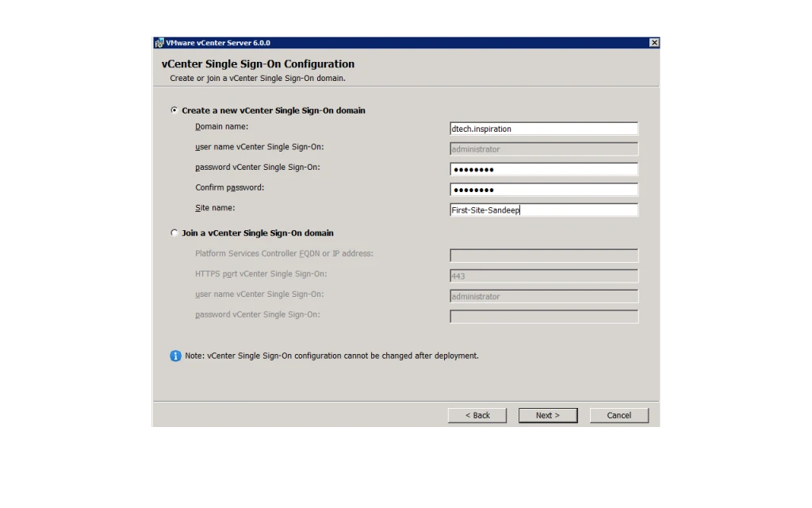
Task: Click the 'Domain name:' label
Action: 222,126
